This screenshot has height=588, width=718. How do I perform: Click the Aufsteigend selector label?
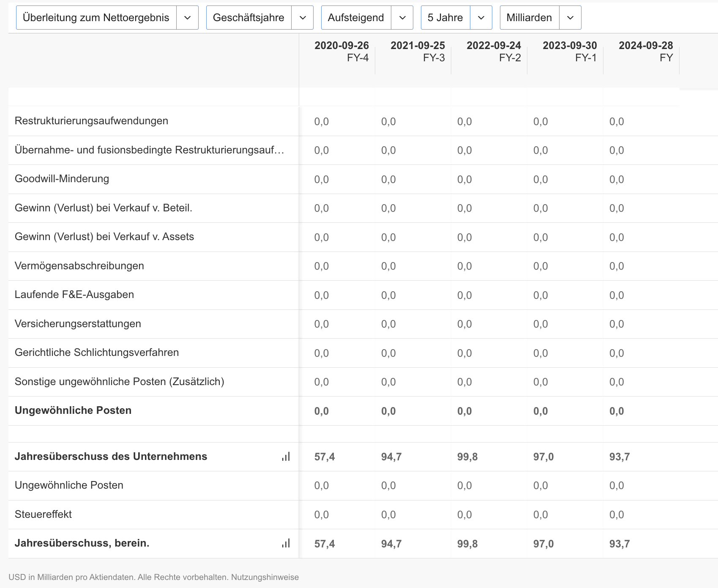click(x=356, y=18)
